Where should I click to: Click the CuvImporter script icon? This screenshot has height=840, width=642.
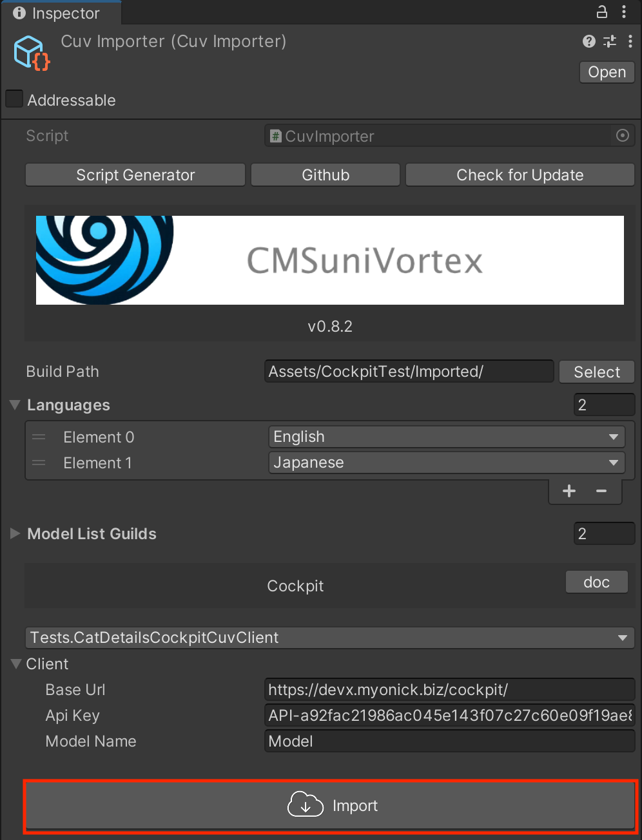[276, 136]
